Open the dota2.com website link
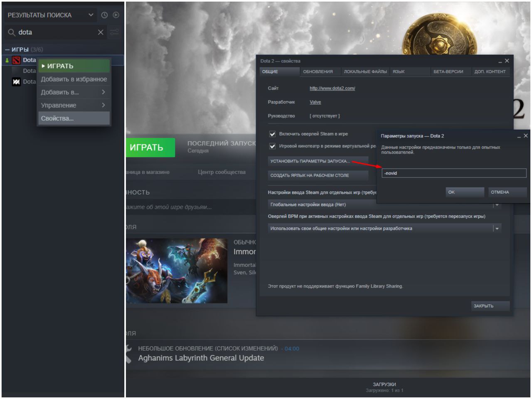Screen dimensions: 532x399 (332, 88)
